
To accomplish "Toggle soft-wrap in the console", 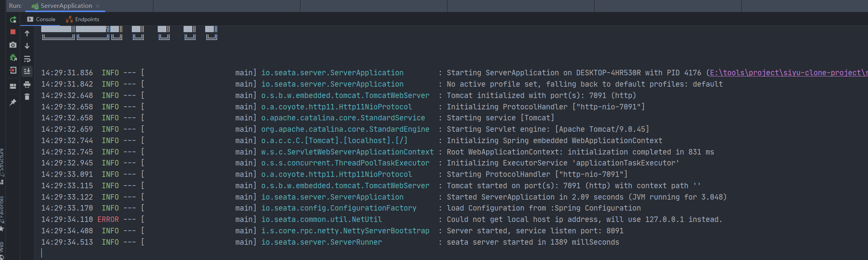I will [x=27, y=59].
